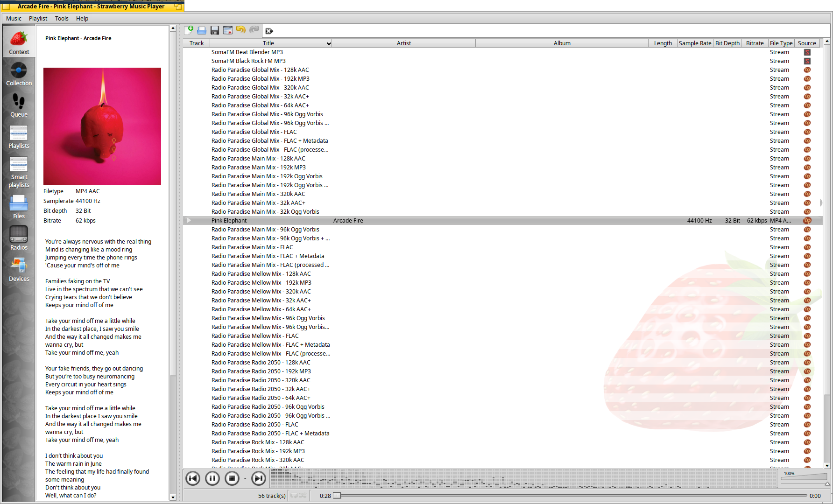Undo last playlist change
This screenshot has height=504, width=833.
pyautogui.click(x=241, y=30)
